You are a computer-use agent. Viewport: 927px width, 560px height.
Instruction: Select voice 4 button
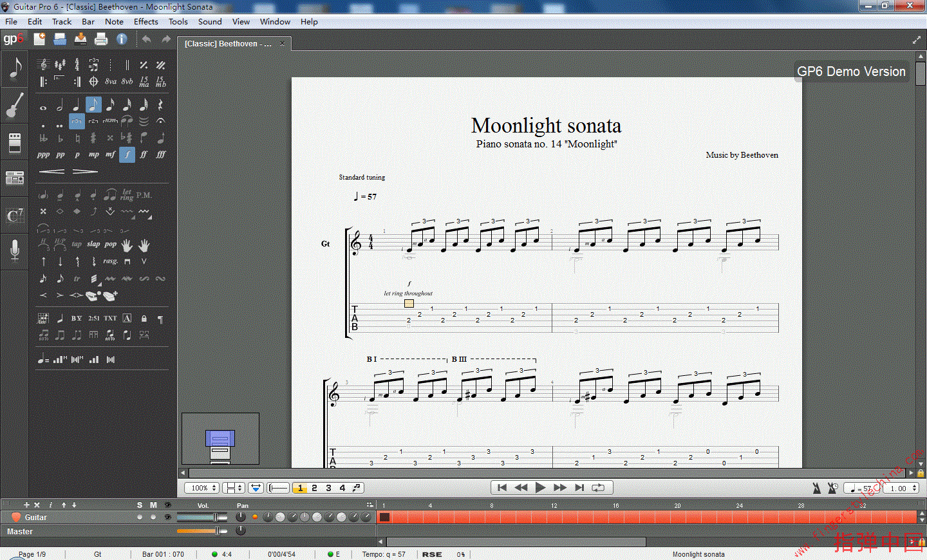342,488
